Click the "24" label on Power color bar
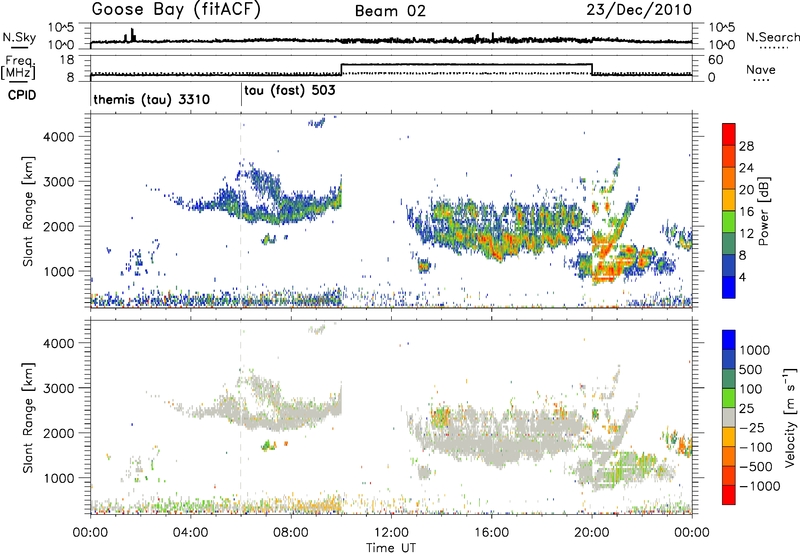 pyautogui.click(x=746, y=168)
